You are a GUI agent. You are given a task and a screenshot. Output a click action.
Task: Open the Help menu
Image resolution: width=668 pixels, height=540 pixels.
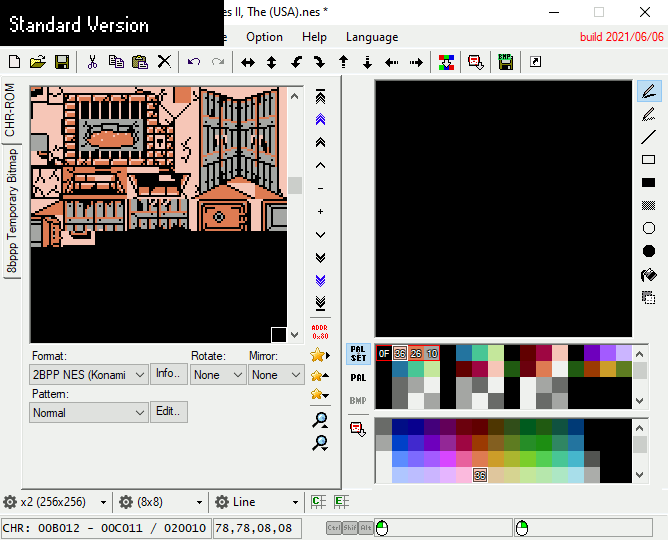(314, 37)
